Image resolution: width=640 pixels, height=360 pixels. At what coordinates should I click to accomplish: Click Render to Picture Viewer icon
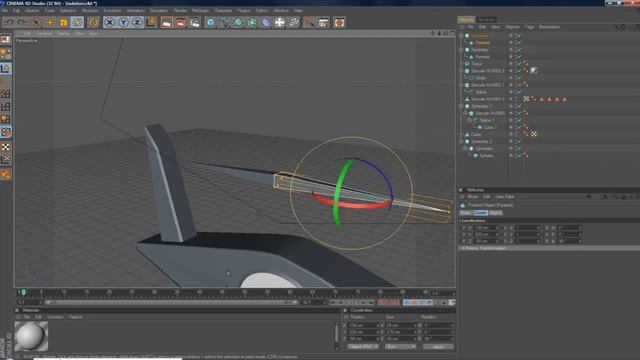click(180, 22)
